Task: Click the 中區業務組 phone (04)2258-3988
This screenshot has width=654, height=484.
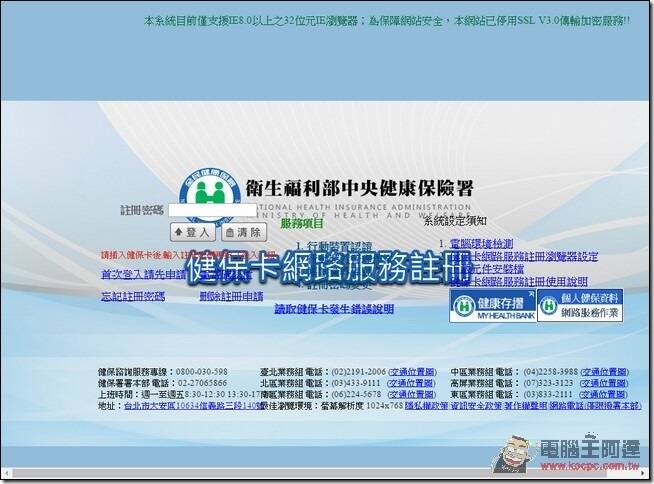Action: click(551, 372)
